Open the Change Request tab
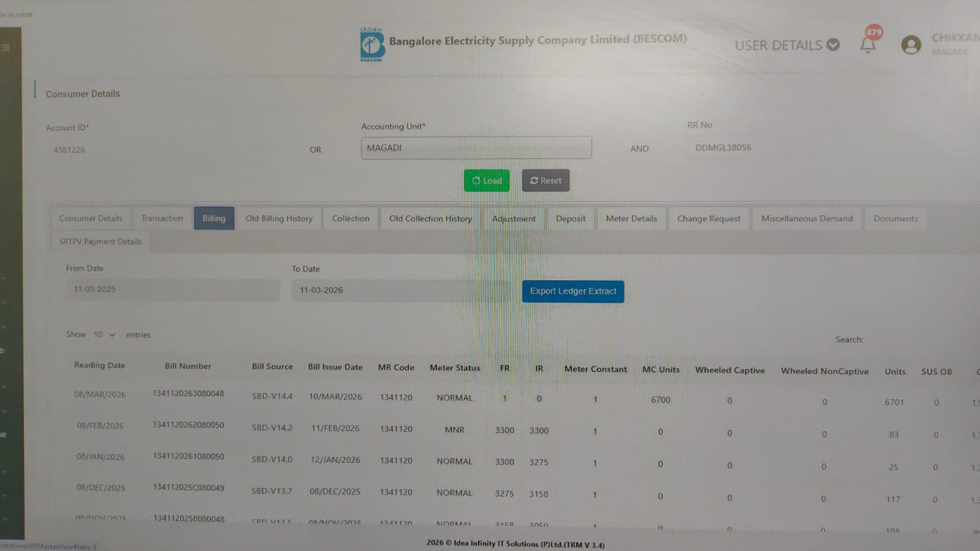The width and height of the screenshot is (980, 551). tap(708, 219)
